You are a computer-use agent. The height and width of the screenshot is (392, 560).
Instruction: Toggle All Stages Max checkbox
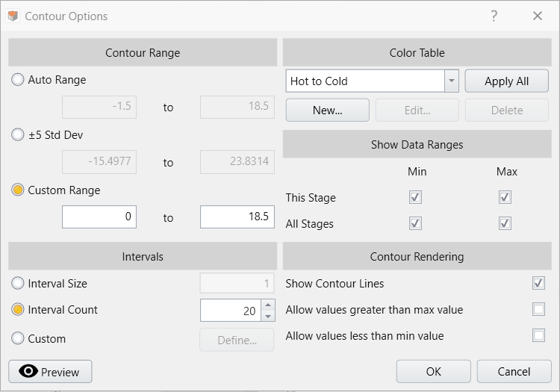click(x=505, y=223)
